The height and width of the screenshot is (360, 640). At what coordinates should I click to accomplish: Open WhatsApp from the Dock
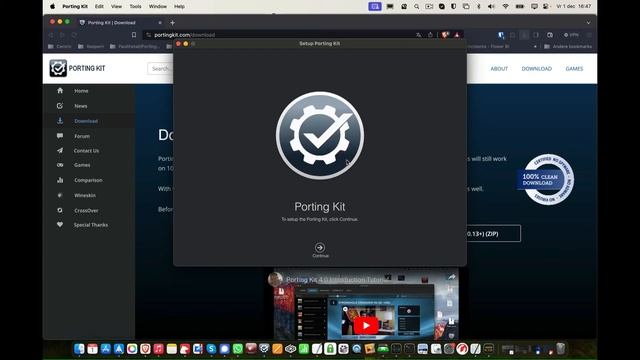tap(238, 349)
